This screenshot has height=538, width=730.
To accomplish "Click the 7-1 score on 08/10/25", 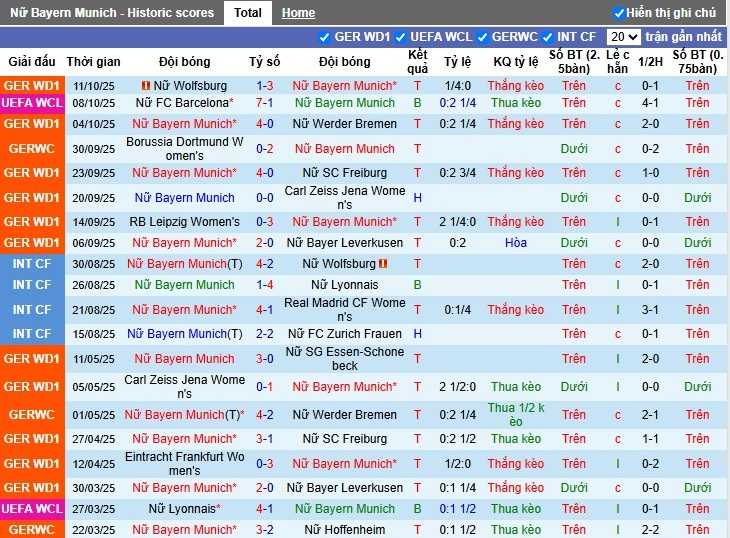I will tap(264, 103).
